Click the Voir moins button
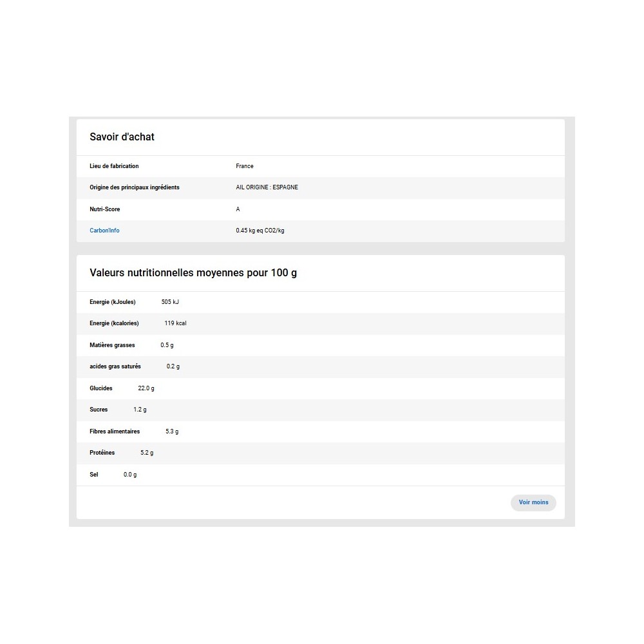Viewport: 644px width, 644px height. [x=533, y=502]
